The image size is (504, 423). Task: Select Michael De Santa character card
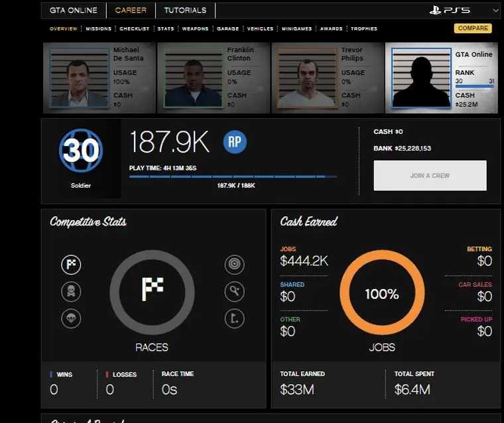(99, 78)
